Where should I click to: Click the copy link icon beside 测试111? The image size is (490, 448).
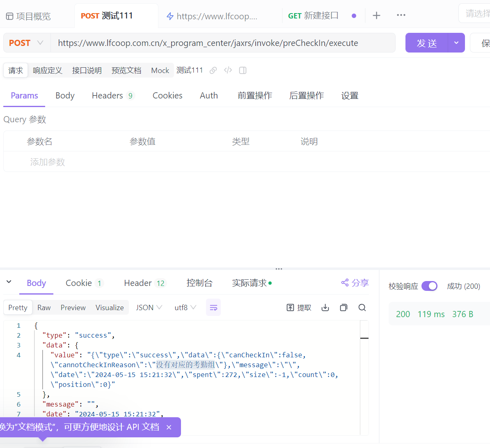(213, 70)
